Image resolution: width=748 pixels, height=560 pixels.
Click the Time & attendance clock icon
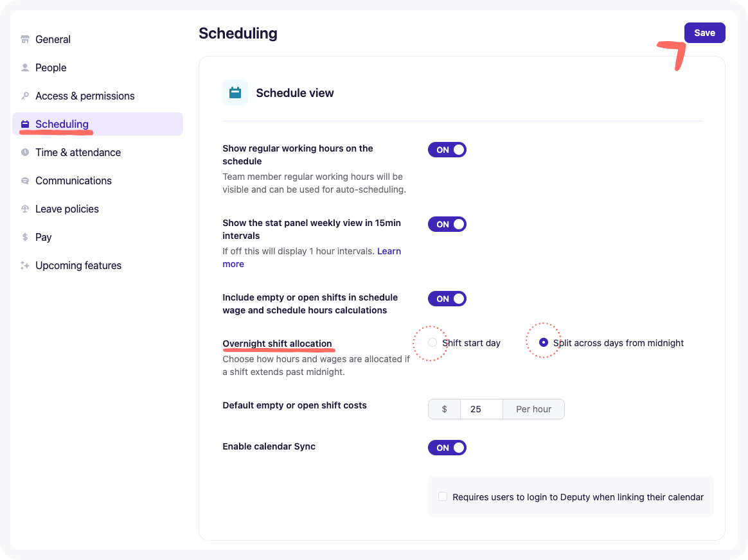point(24,152)
